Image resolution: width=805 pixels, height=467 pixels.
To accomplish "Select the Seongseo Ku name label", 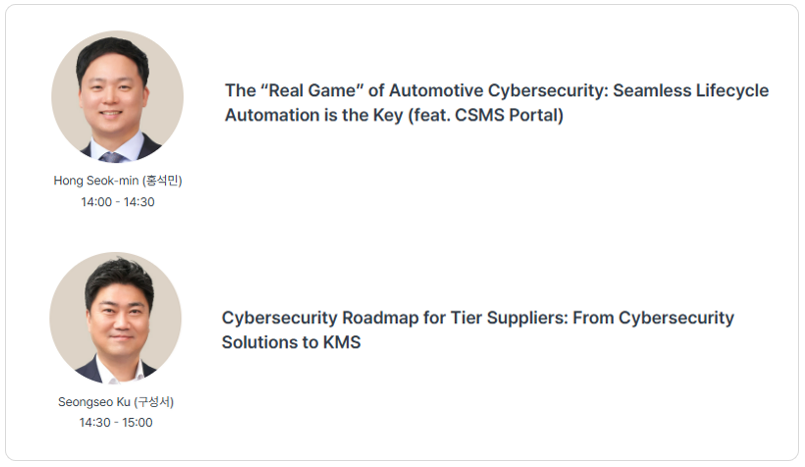I will [116, 402].
